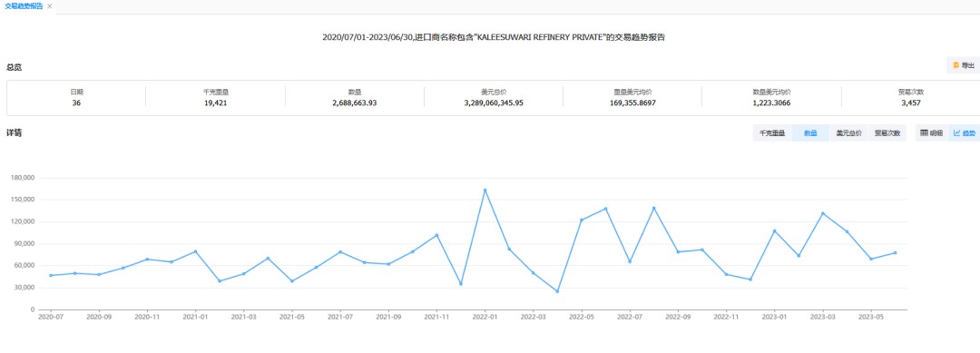
Task: Click the 2022-05 data point on the line
Action: 582,220
